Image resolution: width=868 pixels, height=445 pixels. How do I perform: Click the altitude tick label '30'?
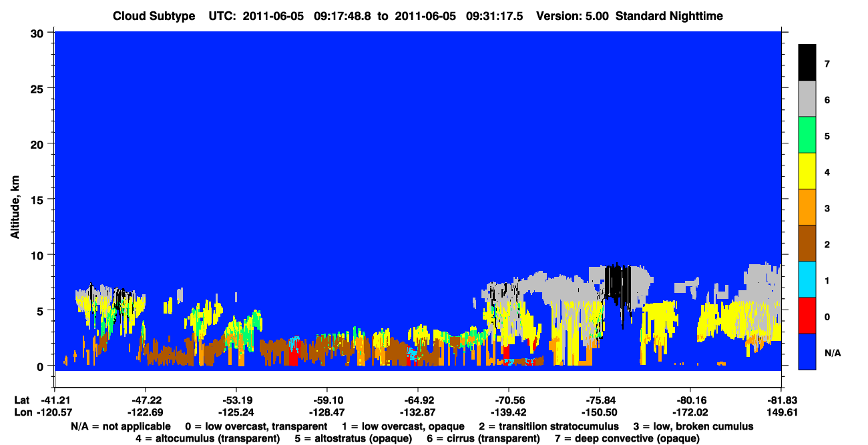pyautogui.click(x=39, y=33)
